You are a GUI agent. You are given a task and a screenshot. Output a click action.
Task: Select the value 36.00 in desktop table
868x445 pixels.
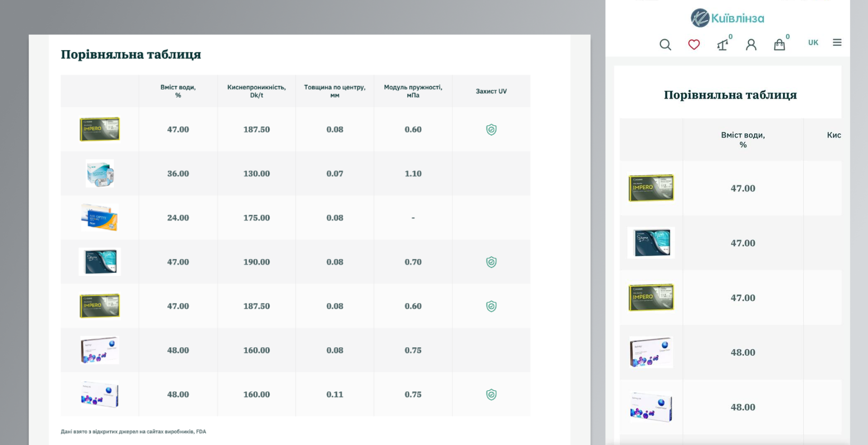click(178, 174)
